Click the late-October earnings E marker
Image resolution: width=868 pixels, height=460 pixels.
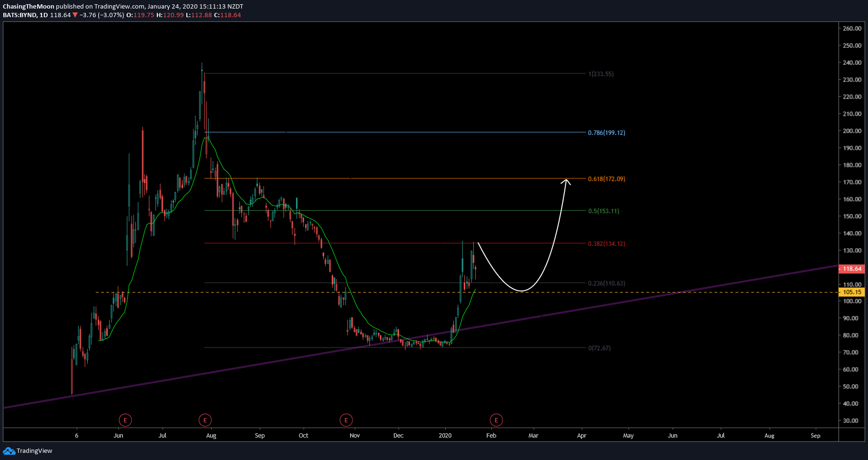[346, 420]
